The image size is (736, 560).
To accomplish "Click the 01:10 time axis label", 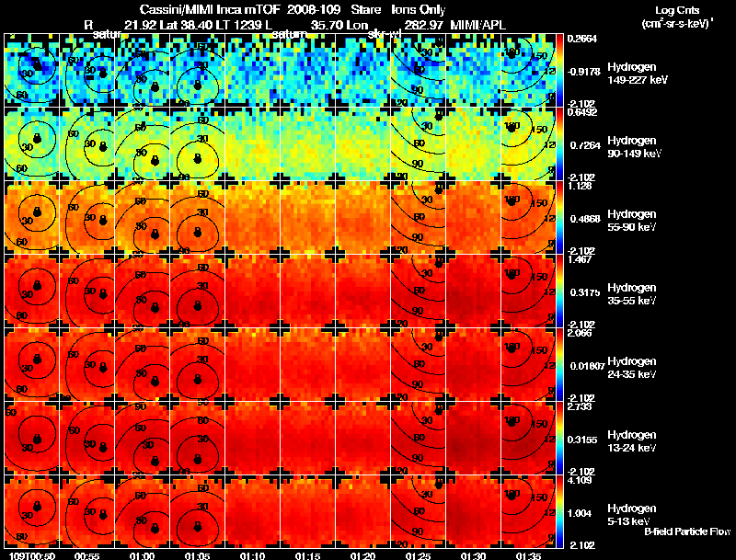I will (252, 555).
